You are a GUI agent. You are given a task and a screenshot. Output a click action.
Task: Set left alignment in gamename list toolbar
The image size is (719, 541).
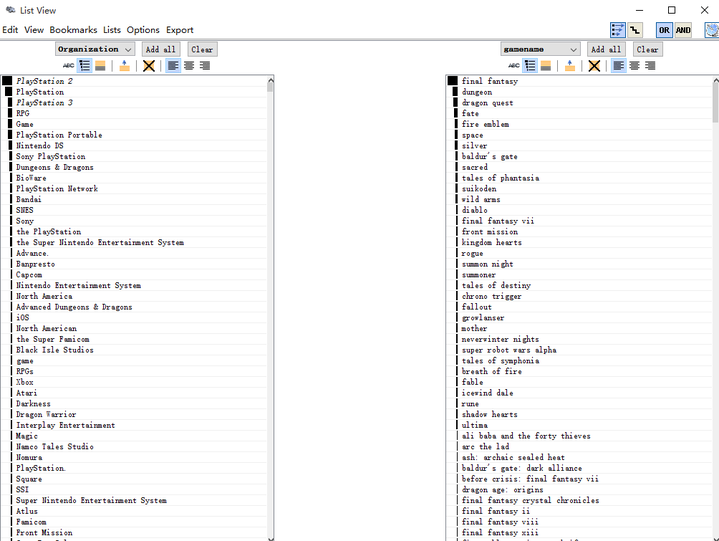click(619, 66)
